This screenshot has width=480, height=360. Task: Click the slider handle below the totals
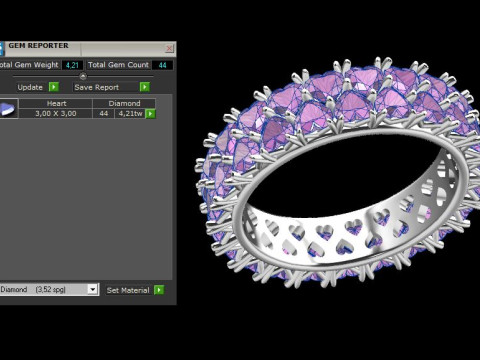pyautogui.click(x=83, y=76)
